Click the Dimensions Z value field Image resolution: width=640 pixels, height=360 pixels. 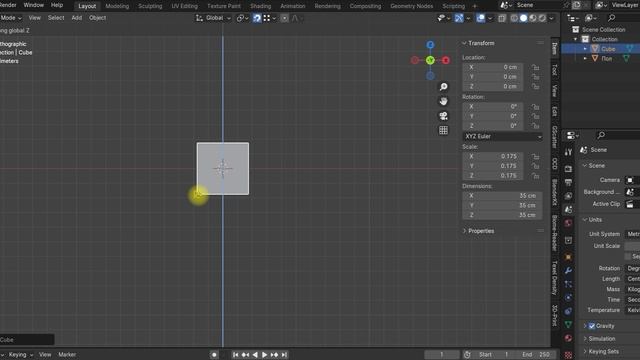tap(502, 215)
